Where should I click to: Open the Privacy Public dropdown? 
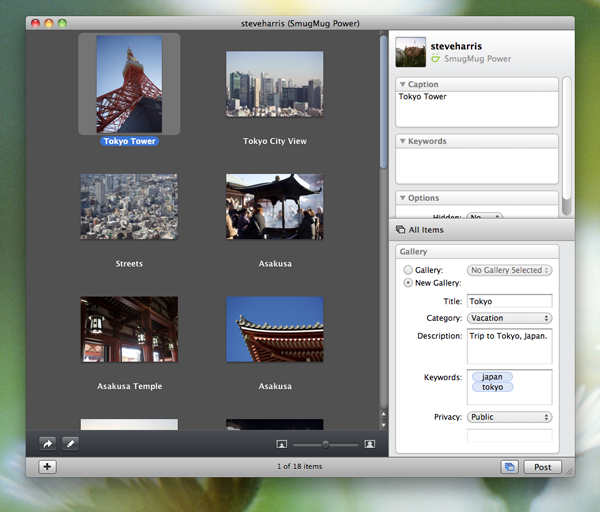click(x=509, y=417)
